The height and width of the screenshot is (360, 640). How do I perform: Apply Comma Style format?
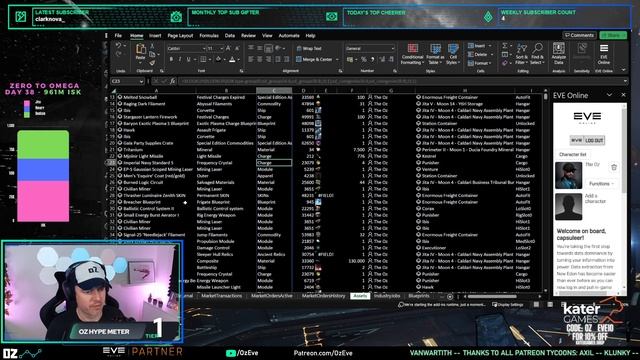(372, 60)
